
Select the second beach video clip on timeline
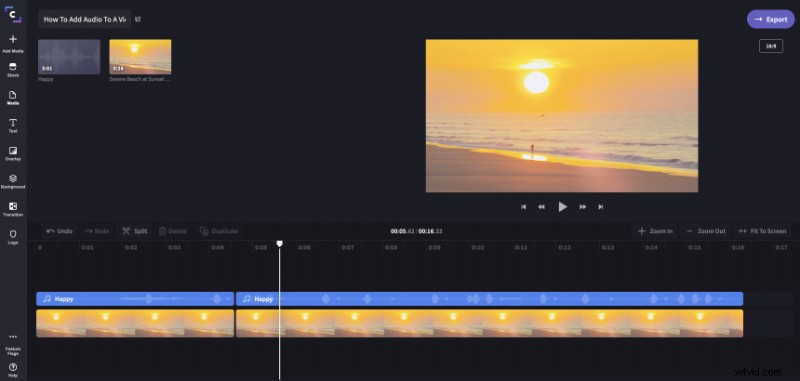489,323
